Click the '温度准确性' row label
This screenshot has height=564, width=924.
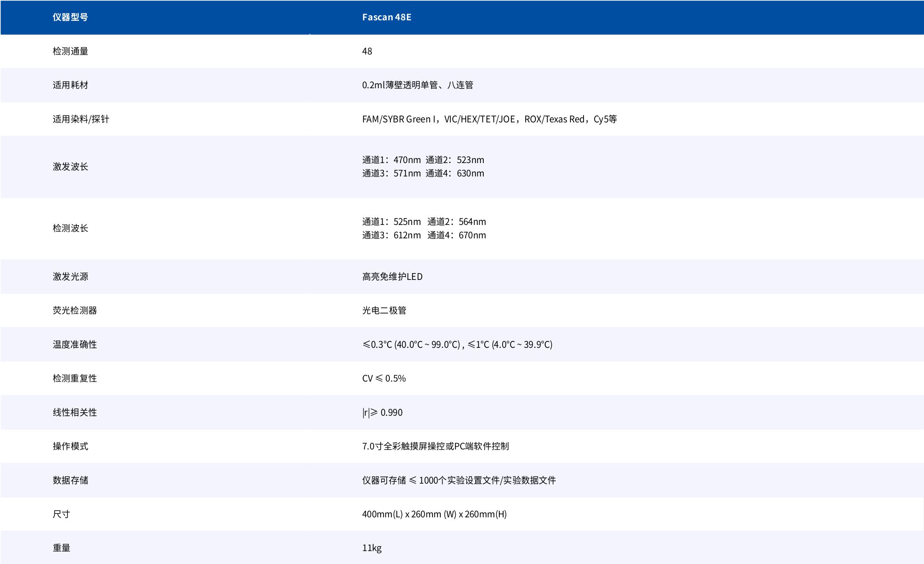pos(75,345)
